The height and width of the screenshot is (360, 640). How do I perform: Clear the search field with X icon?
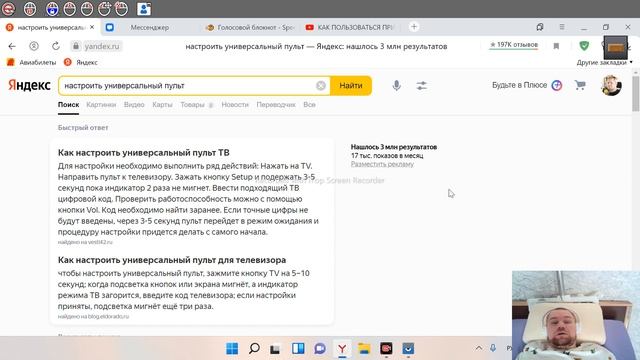pyautogui.click(x=321, y=86)
